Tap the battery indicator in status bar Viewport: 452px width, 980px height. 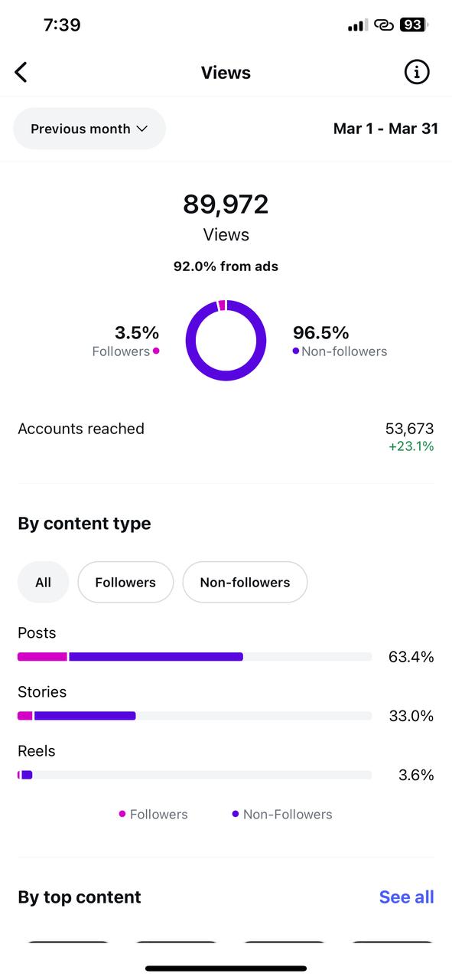coord(414,24)
